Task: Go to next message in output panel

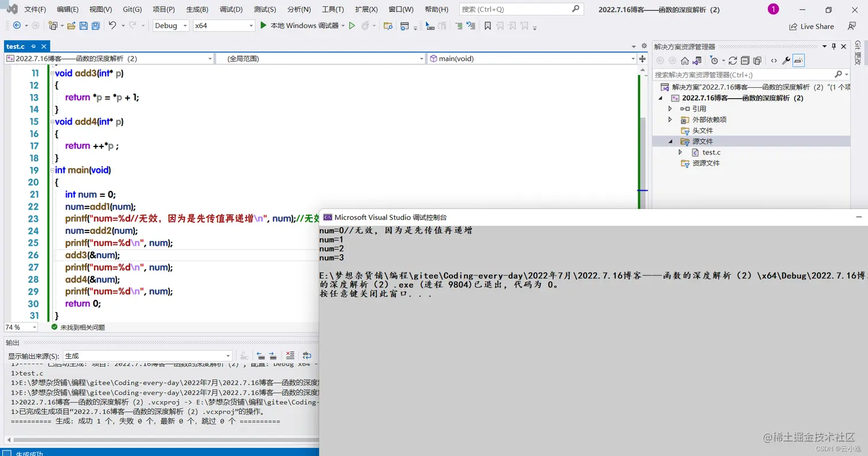Action: [273, 355]
